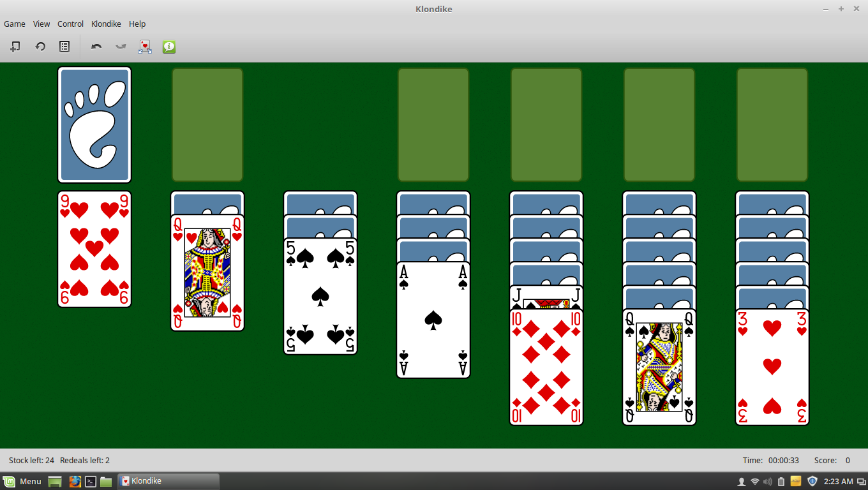Screen dimensions: 868x490
Task: Select the queen of spades card
Action: [659, 367]
